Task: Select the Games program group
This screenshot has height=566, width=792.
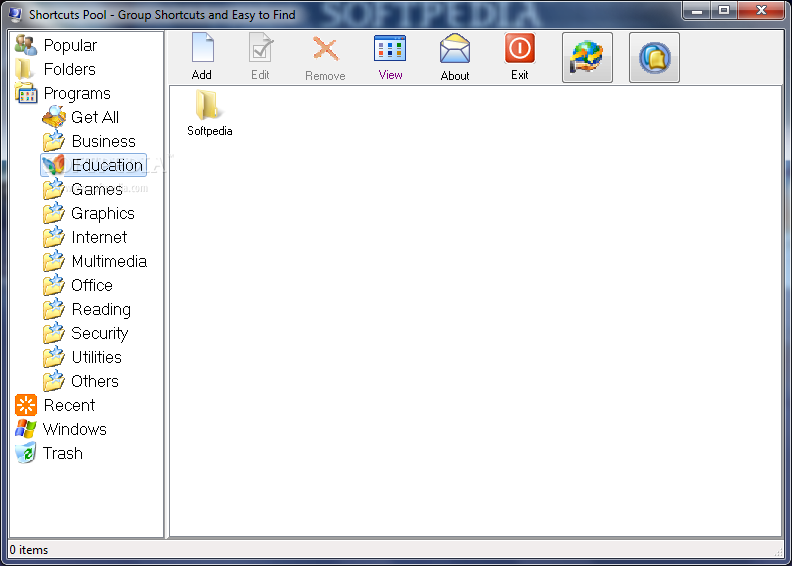Action: [83, 189]
